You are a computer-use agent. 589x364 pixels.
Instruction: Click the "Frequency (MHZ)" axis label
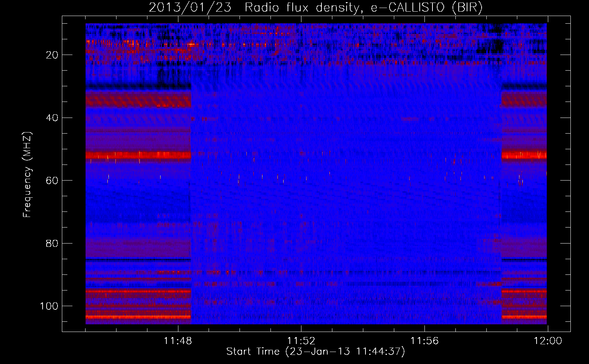point(27,174)
